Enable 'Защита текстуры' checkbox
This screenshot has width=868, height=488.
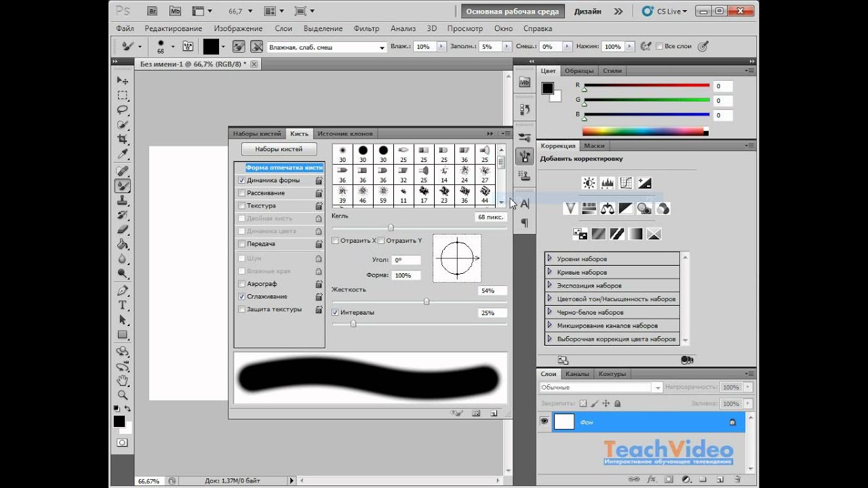[242, 310]
